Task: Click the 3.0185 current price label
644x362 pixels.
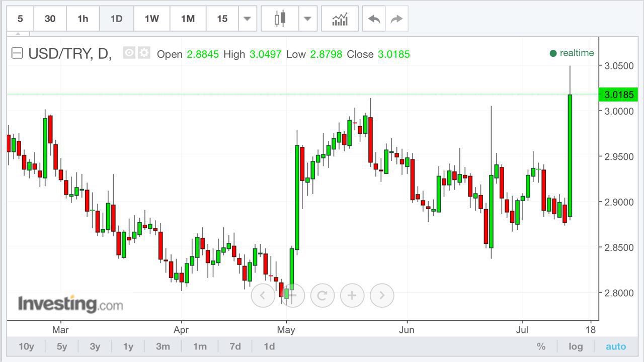Action: 618,95
